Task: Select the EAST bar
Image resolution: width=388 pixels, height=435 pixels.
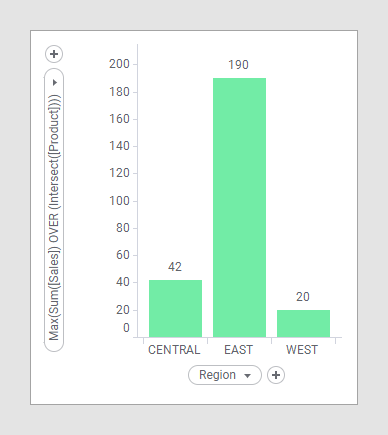Action: (239, 208)
